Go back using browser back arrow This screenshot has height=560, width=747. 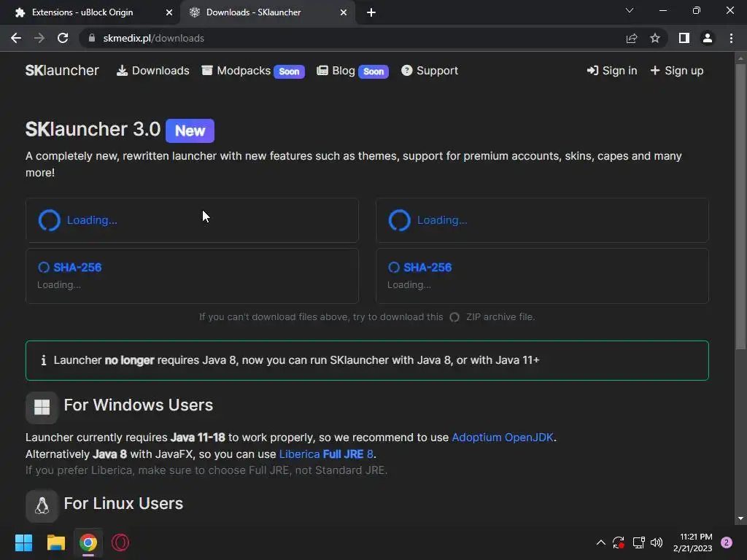16,38
